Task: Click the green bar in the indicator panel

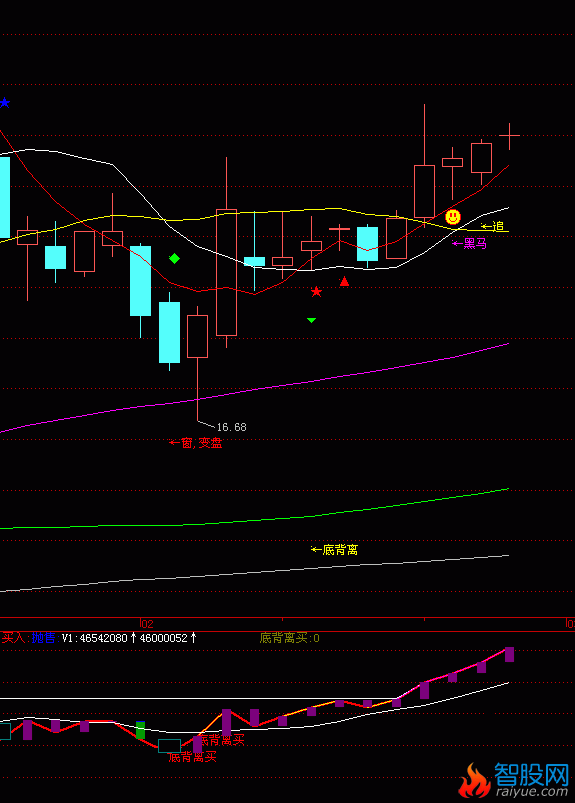Action: point(140,730)
